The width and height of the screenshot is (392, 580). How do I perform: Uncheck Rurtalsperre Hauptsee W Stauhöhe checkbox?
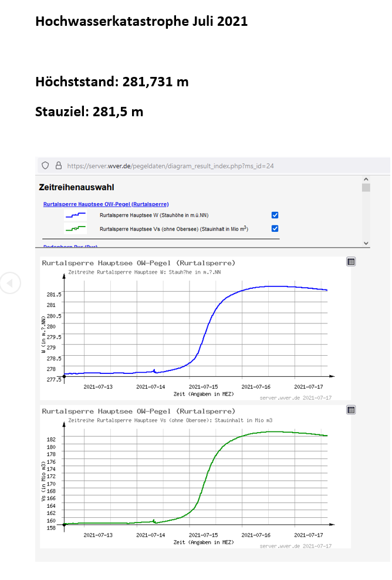(275, 215)
